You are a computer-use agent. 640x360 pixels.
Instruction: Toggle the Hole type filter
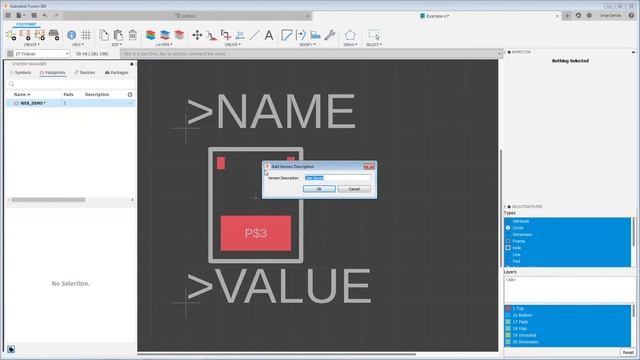coord(568,248)
